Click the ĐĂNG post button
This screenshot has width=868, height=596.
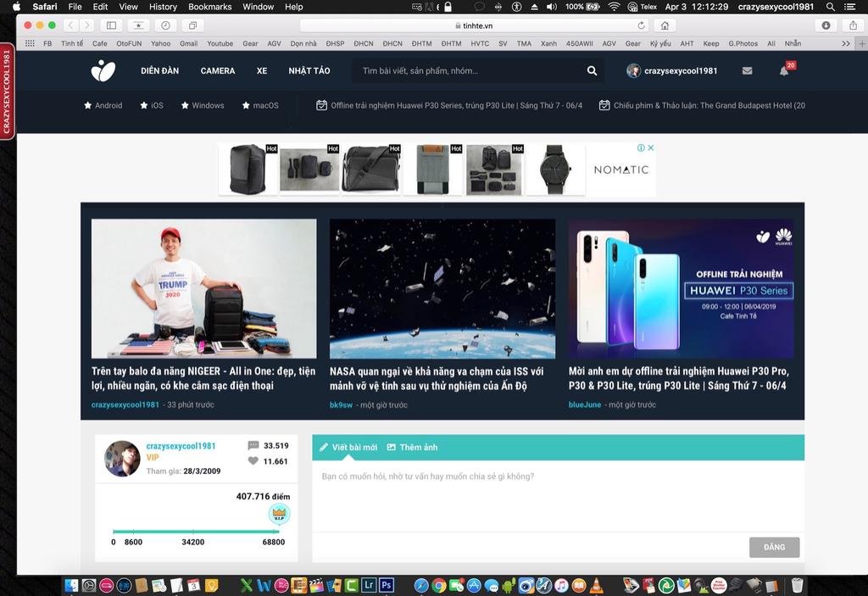pos(774,548)
